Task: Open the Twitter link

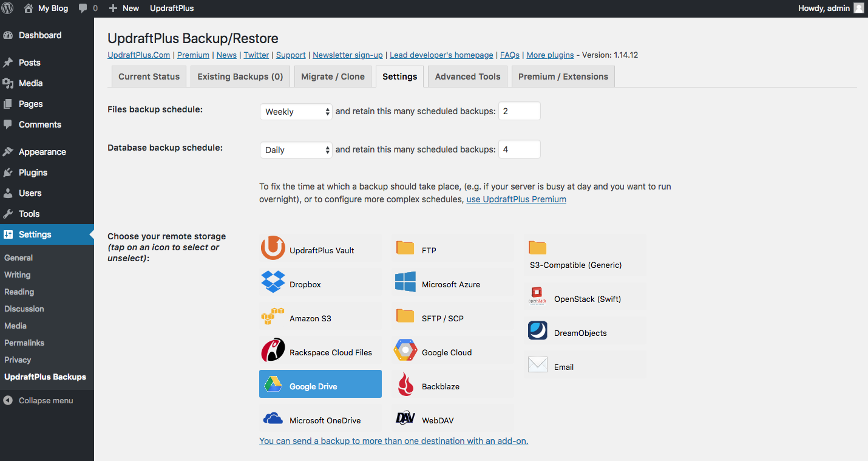Action: [256, 55]
